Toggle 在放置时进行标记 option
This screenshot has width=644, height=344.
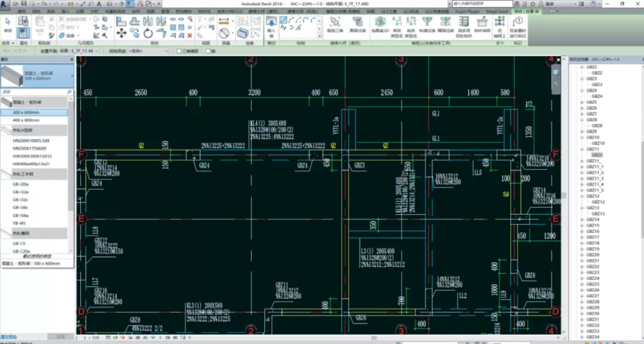[x=517, y=23]
